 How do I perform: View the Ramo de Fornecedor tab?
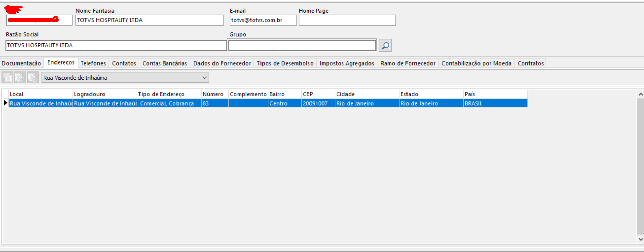pyautogui.click(x=408, y=63)
